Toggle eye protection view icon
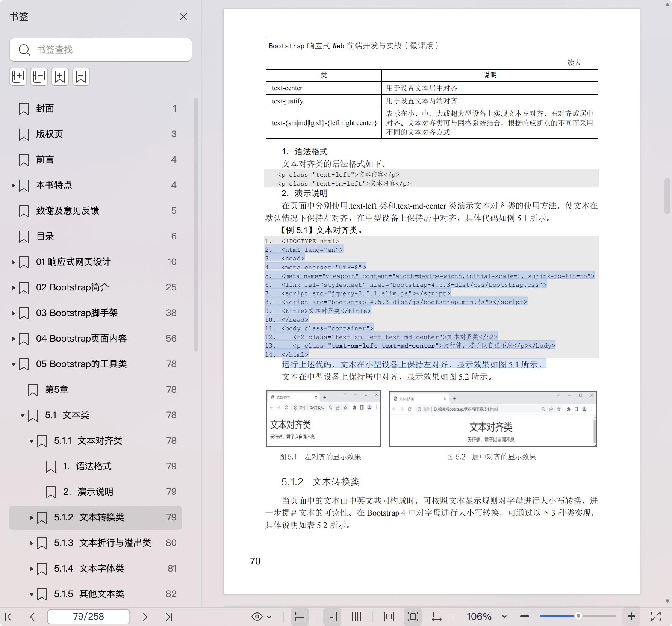 click(257, 617)
